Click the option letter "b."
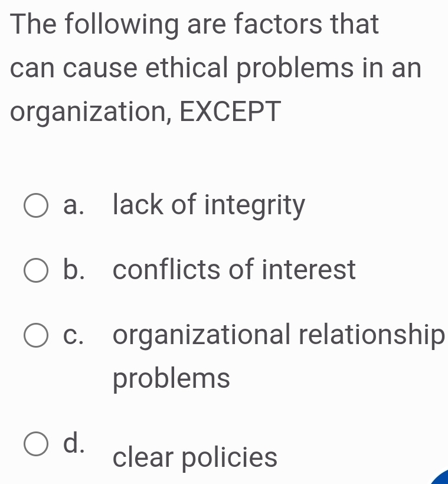 point(74,270)
